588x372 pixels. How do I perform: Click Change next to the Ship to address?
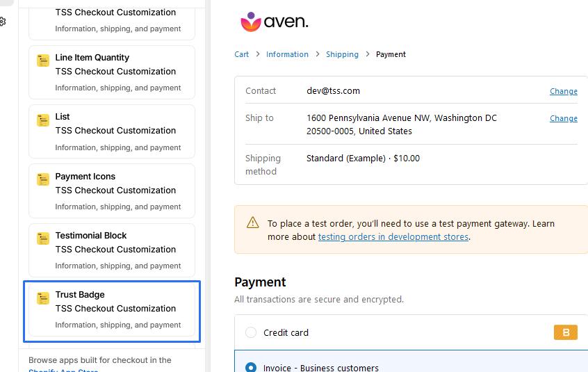point(563,118)
